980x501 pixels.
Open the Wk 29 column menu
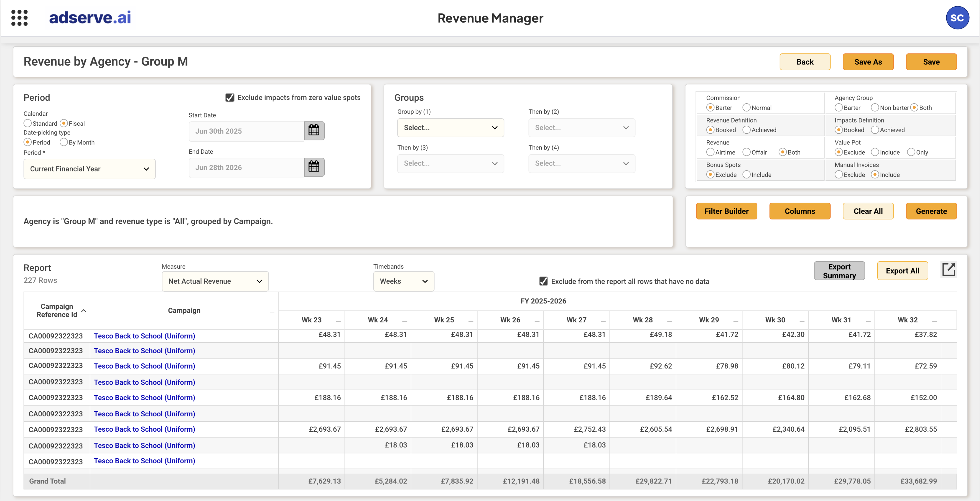[735, 321]
